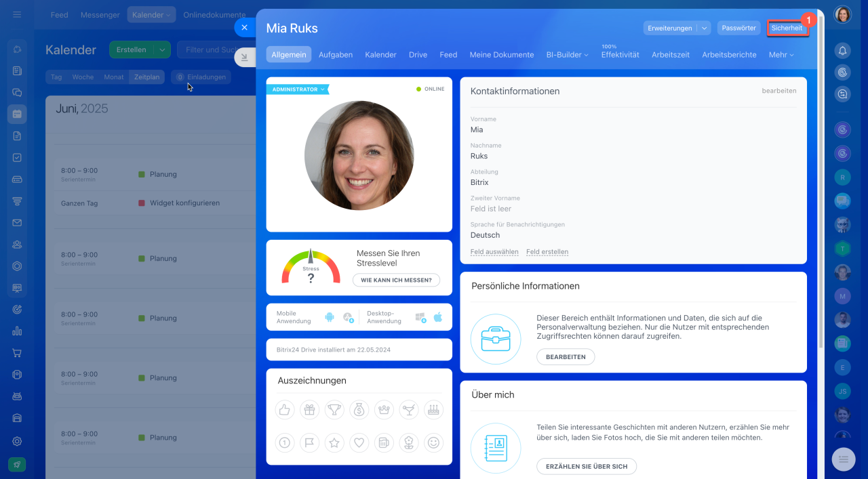Select the crown award badge

(384, 409)
